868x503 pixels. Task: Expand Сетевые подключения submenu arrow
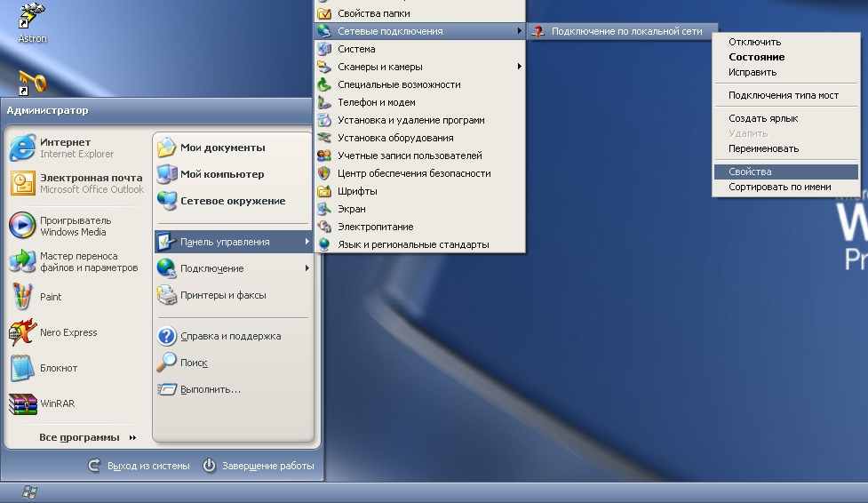click(x=519, y=31)
